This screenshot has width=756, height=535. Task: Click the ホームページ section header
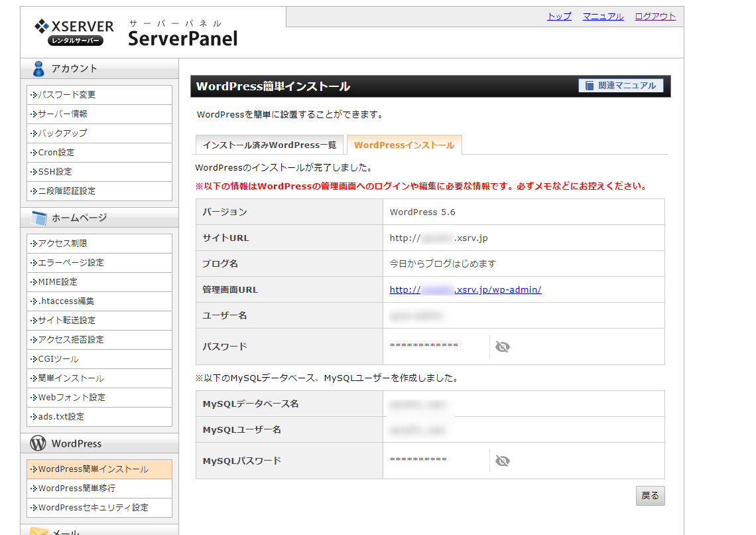[x=99, y=218]
